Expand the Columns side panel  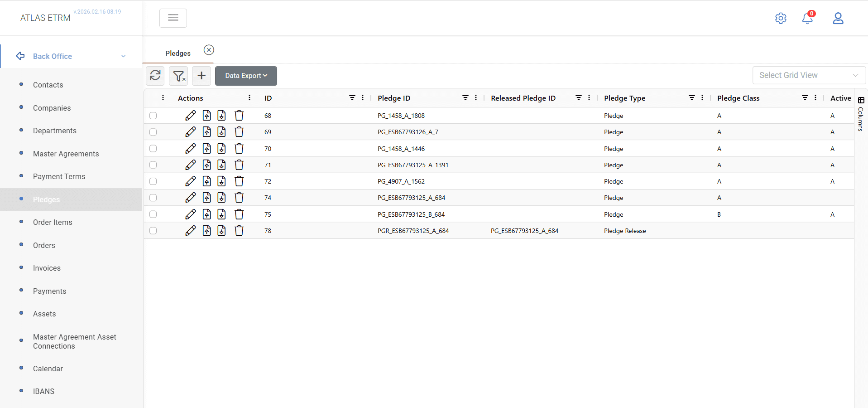pos(861,113)
